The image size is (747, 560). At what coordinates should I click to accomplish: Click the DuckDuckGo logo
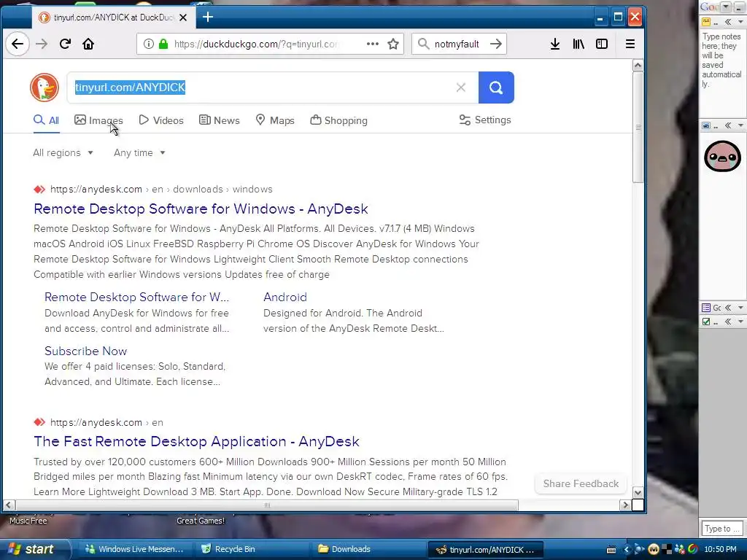44,87
